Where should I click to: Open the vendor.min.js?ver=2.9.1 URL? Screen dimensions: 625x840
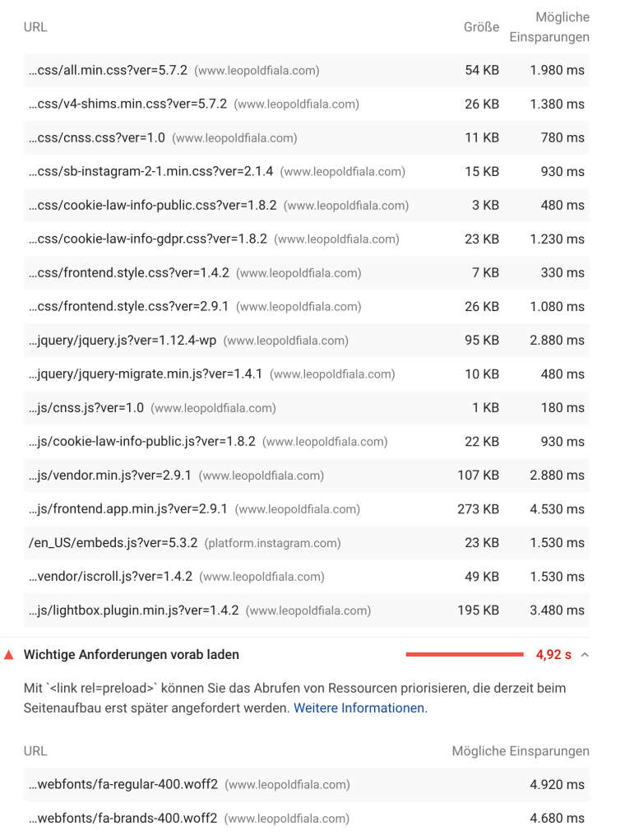(110, 476)
